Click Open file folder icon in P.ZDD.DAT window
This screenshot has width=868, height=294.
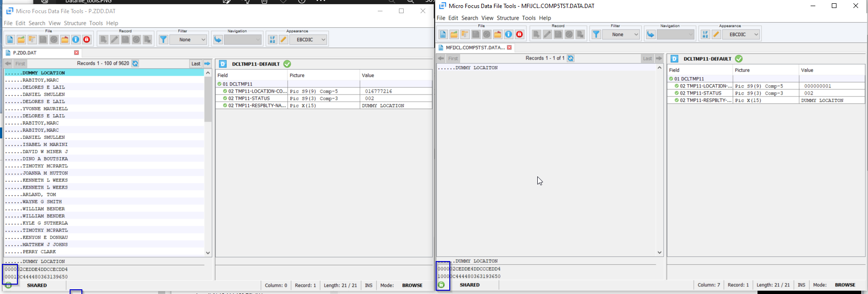pos(21,40)
